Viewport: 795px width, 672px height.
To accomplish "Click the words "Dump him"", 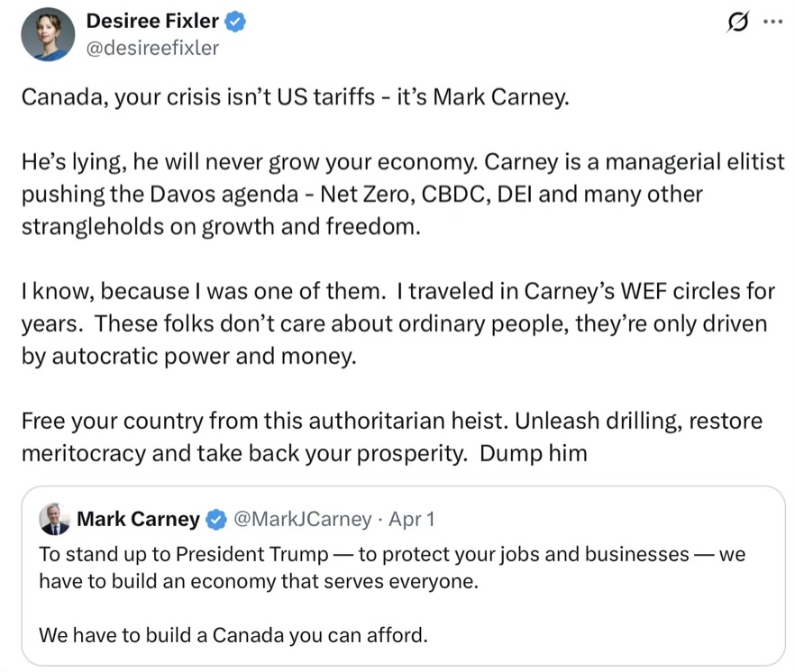I will 533,452.
